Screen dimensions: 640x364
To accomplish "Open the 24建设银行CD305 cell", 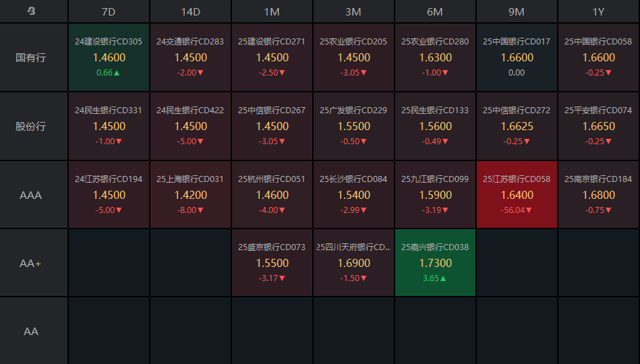I will [109, 57].
